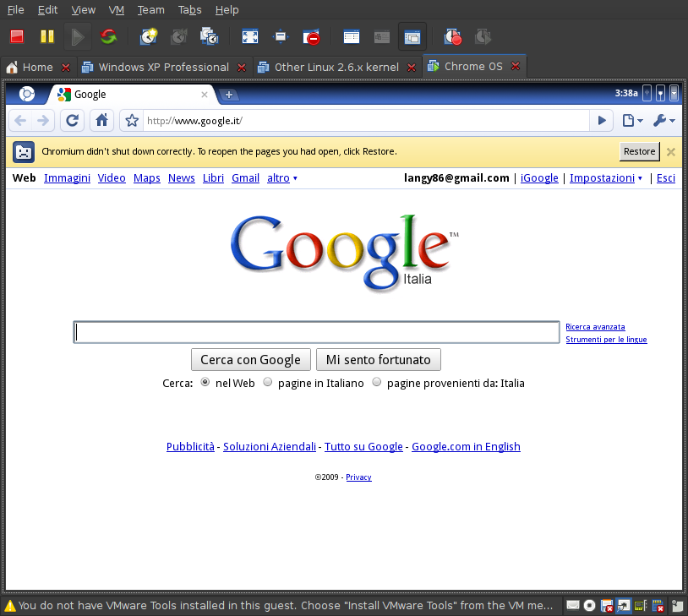Take a snapshot of the virtual machine

click(148, 36)
